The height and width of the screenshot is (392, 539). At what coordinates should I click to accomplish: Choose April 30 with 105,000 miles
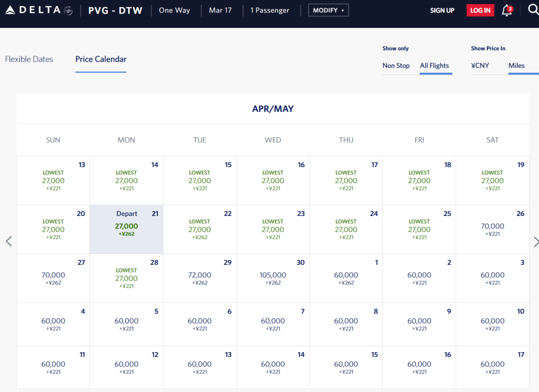(273, 278)
